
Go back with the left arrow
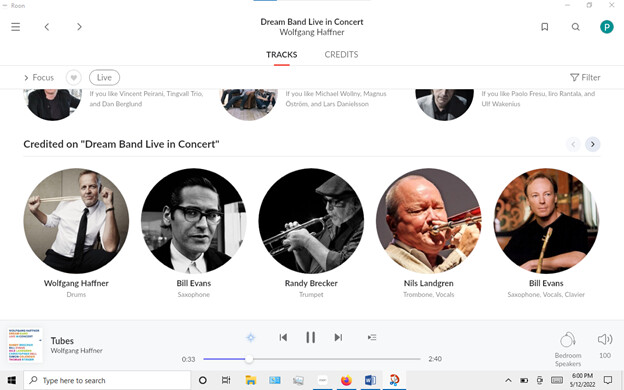[47, 27]
